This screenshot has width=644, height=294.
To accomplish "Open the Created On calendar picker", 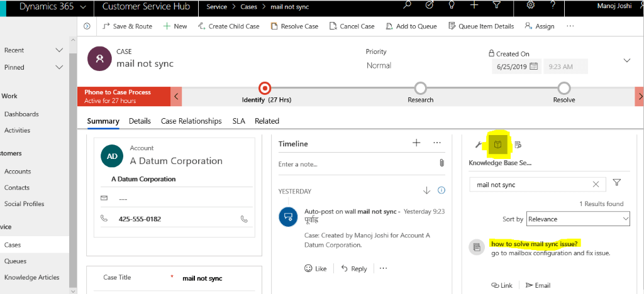I will [x=533, y=66].
